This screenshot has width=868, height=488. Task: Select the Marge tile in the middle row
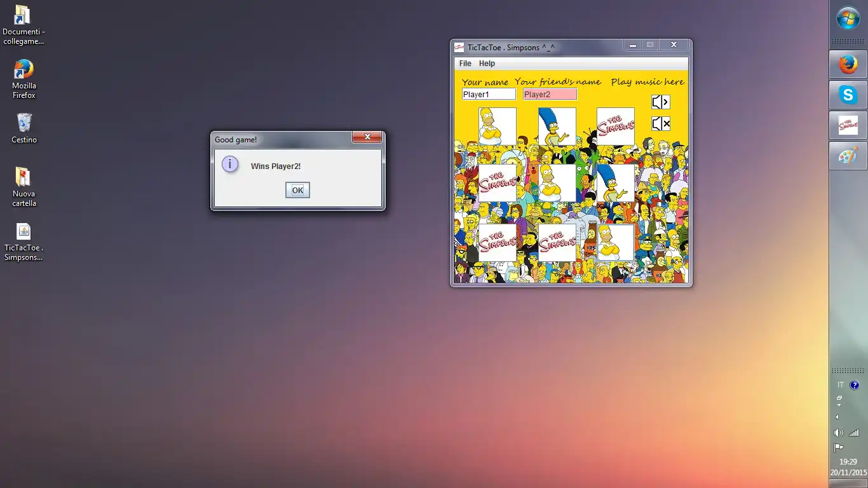point(616,184)
